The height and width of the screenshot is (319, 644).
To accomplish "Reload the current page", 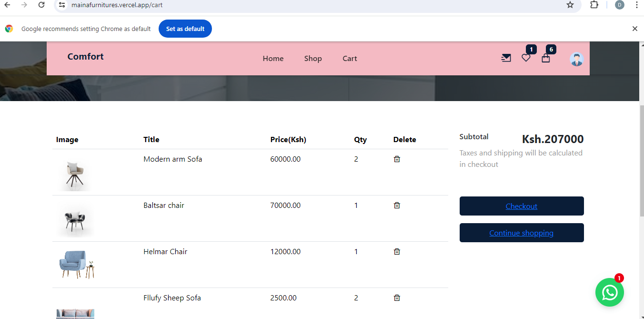I will [x=41, y=5].
